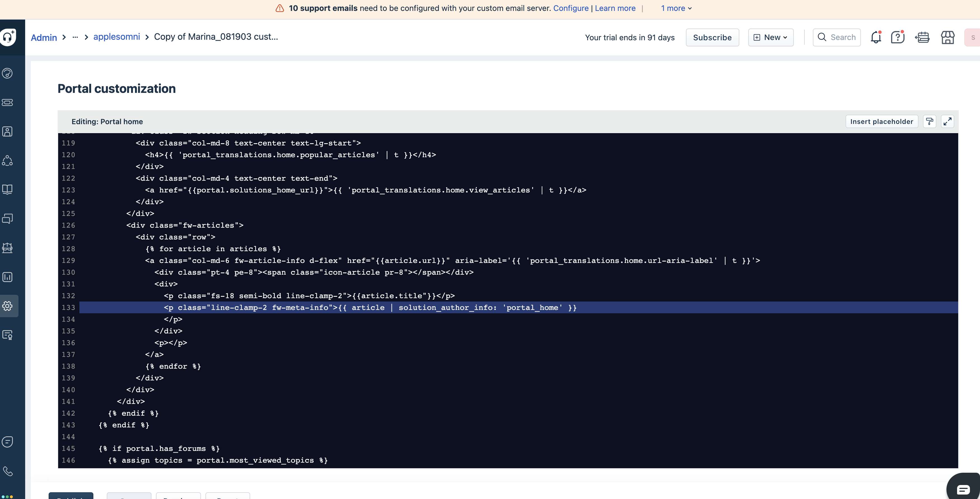Image resolution: width=980 pixels, height=499 pixels.
Task: Click the 'if portal.has_forums' line 145
Action: pyautogui.click(x=159, y=449)
